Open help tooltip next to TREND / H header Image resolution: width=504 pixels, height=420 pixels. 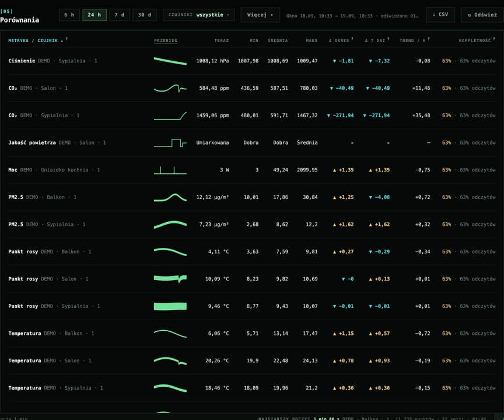(429, 39)
